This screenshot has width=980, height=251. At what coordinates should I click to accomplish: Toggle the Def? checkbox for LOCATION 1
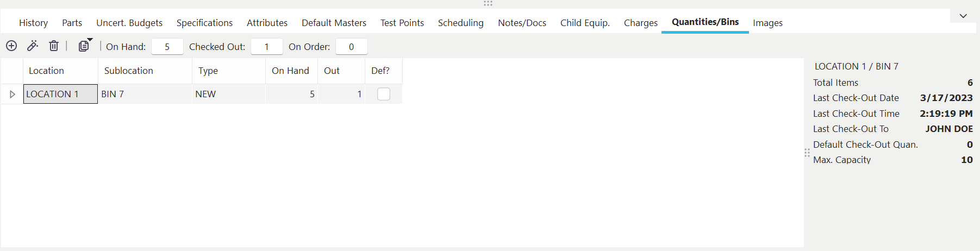(x=384, y=94)
